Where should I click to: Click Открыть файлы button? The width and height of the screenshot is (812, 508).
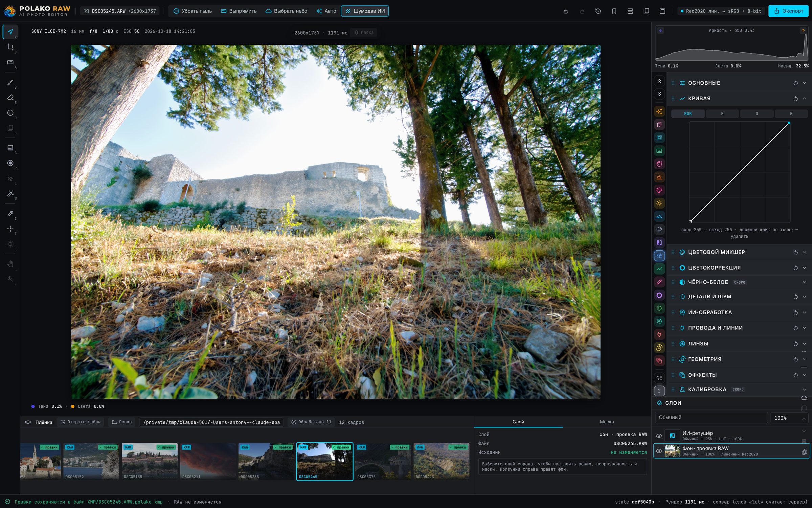click(x=81, y=422)
